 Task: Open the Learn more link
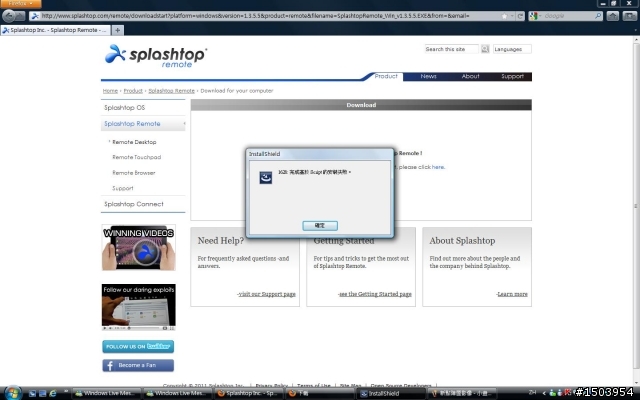[512, 294]
